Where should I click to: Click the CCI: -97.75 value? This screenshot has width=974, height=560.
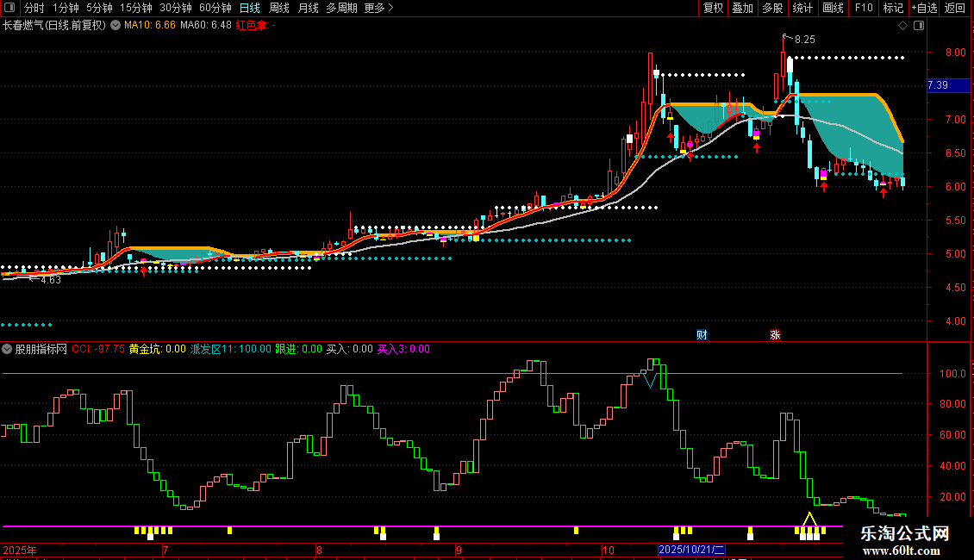[x=98, y=349]
